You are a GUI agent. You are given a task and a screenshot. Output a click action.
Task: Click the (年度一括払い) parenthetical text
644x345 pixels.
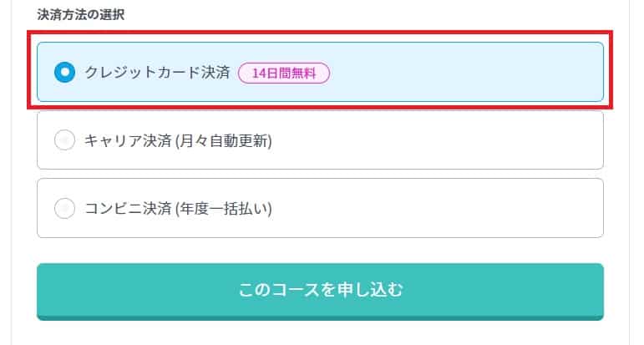click(x=223, y=208)
